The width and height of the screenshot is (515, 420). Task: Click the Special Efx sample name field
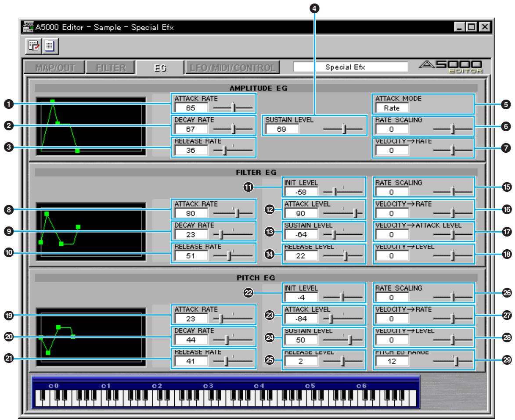click(x=350, y=67)
